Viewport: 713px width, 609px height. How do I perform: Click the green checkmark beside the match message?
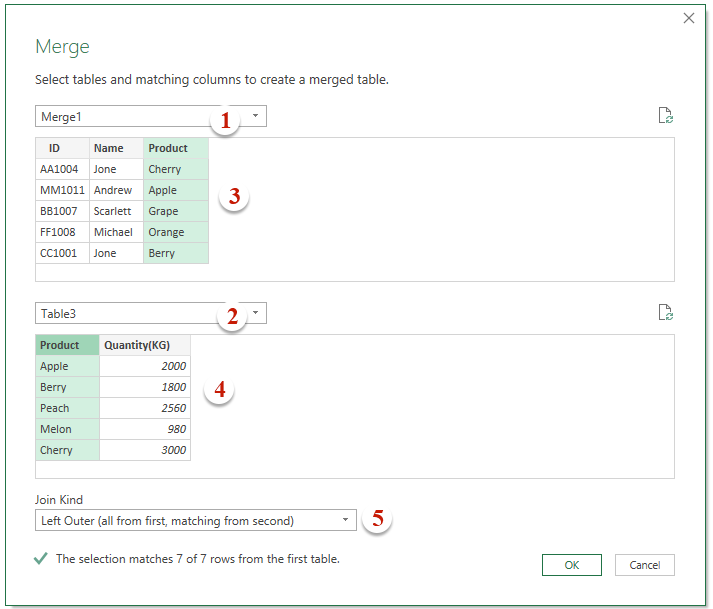[40, 559]
